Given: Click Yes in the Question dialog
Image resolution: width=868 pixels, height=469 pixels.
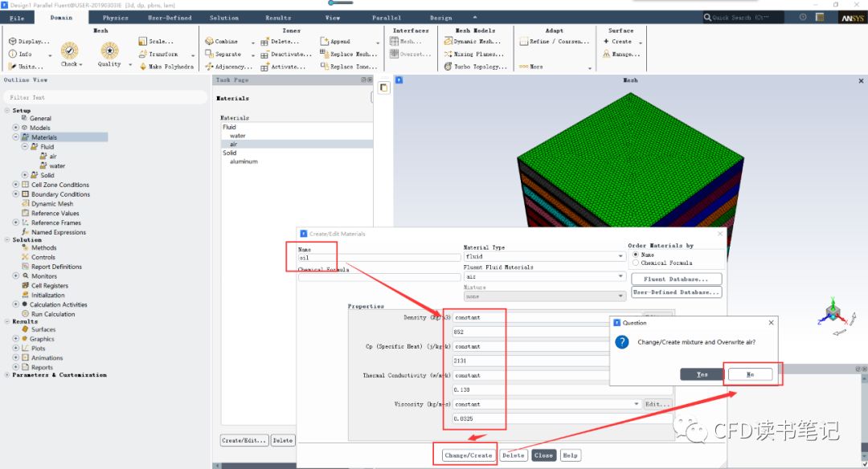Looking at the screenshot, I should [x=702, y=374].
